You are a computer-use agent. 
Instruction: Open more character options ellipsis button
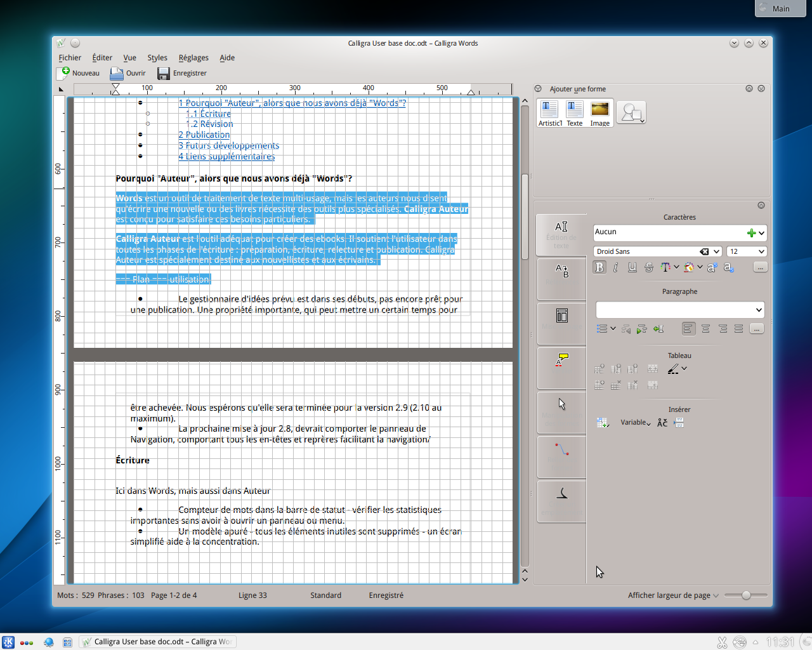pyautogui.click(x=760, y=267)
